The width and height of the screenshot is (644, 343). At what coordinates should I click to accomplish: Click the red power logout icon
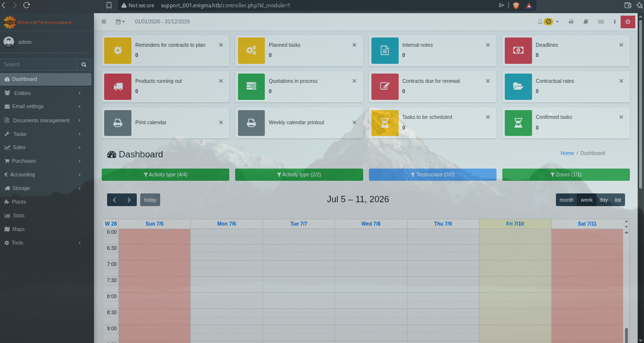[627, 21]
